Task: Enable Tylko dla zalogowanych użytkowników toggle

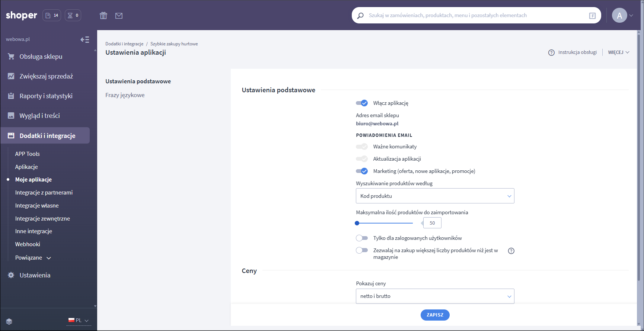Action: (362, 238)
